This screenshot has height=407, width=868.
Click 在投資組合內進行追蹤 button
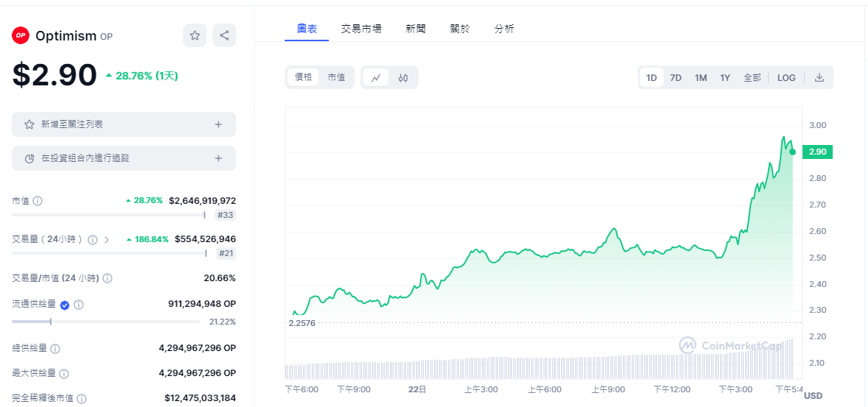(x=124, y=158)
